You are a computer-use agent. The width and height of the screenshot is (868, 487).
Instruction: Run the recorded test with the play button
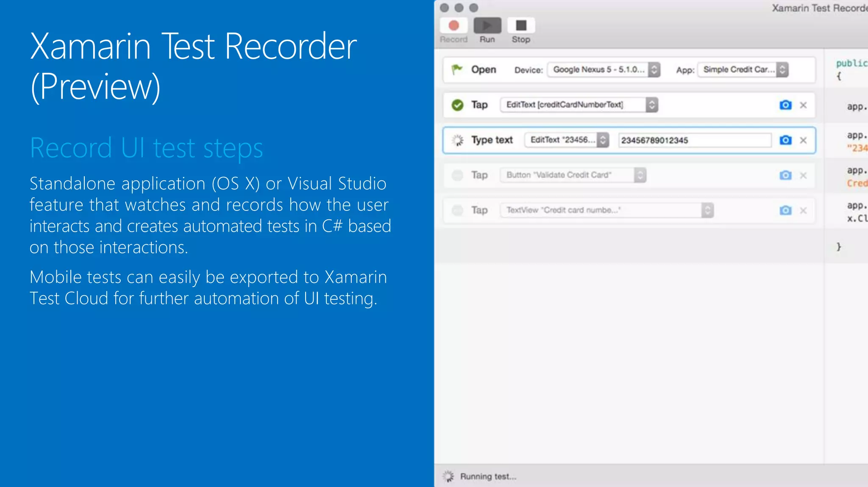487,25
